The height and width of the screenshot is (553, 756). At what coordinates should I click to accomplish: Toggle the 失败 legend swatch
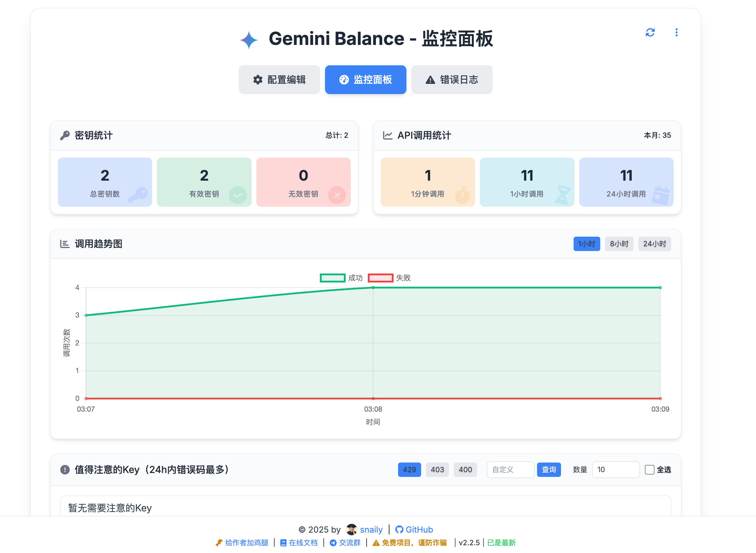click(x=380, y=278)
